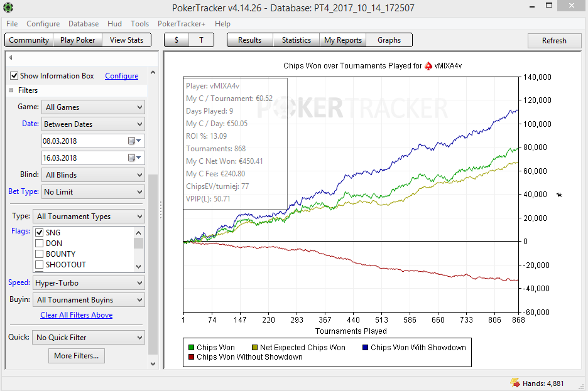Open the Buyin dropdown All Tournament Buyins
Screen dimensions: 588x391
89,299
